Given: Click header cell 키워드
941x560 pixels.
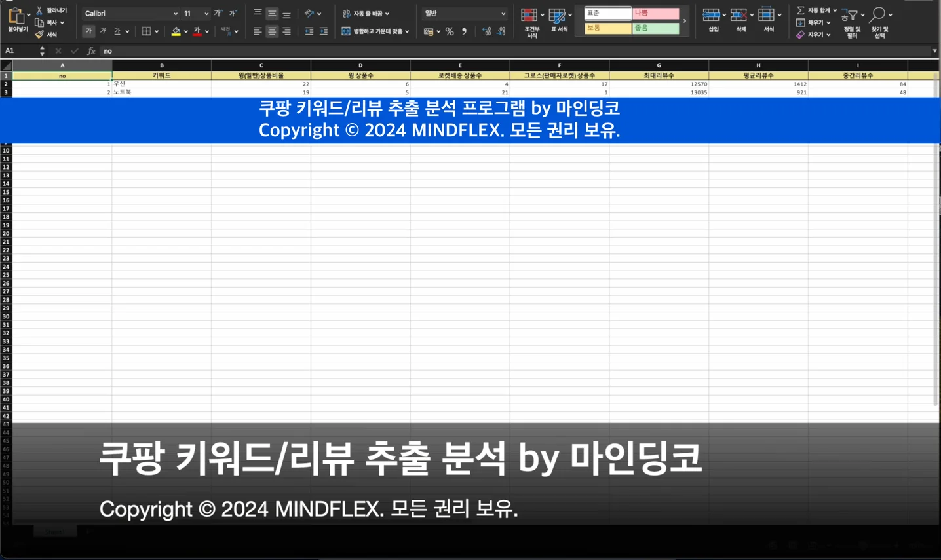Looking at the screenshot, I should point(162,75).
